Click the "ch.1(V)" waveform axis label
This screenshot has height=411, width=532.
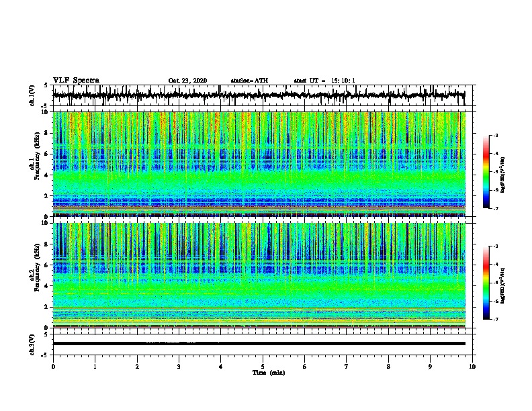32,95
